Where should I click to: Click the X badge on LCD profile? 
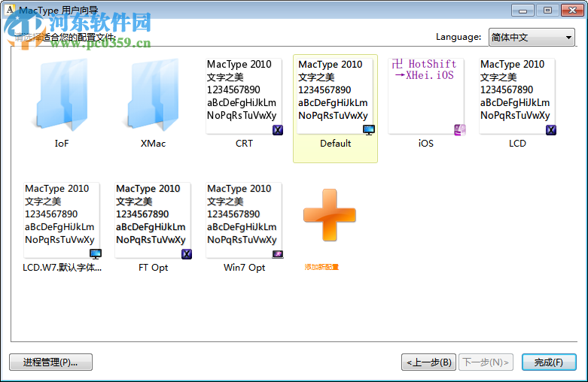pos(551,130)
